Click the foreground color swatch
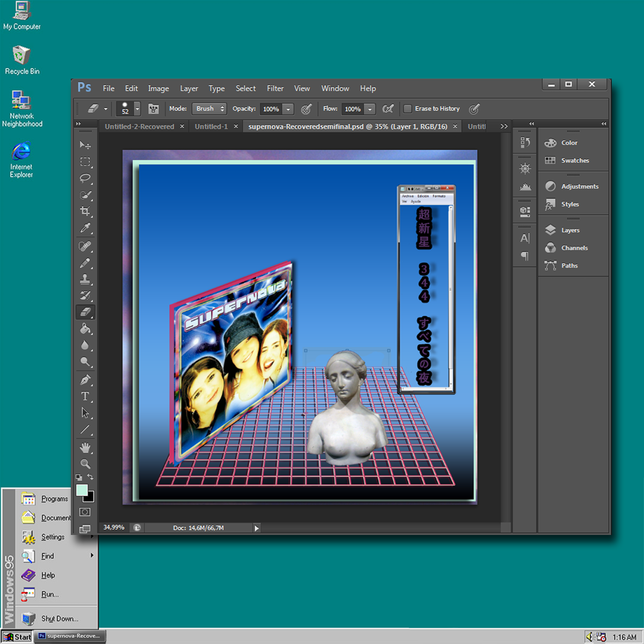This screenshot has height=644, width=644. pyautogui.click(x=82, y=490)
